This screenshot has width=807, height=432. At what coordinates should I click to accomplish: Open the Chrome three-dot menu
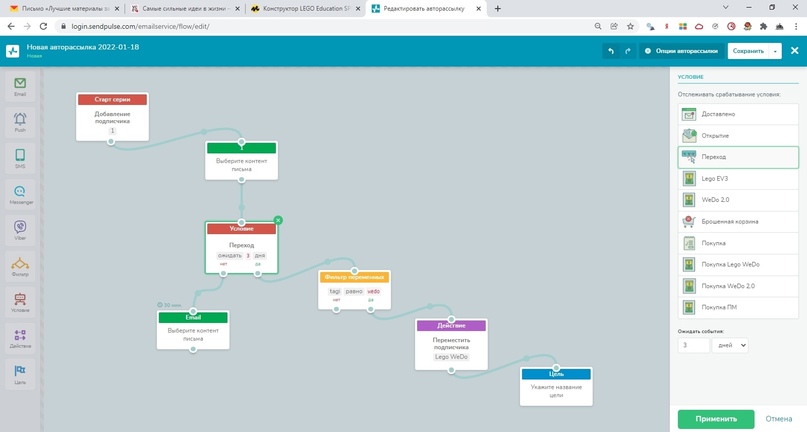coord(796,26)
